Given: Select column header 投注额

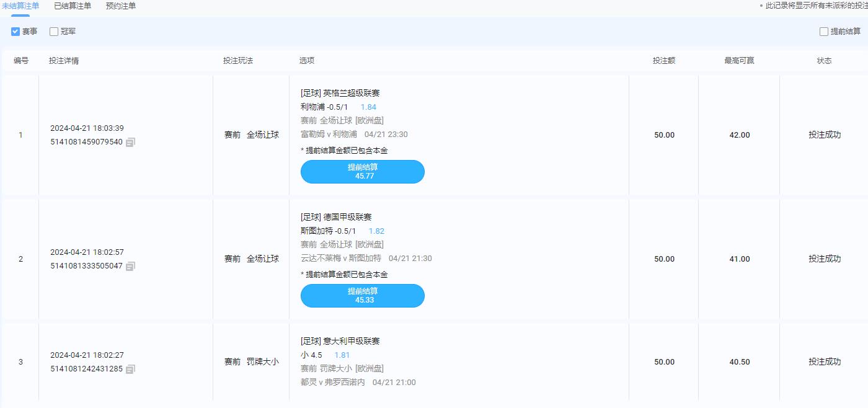Looking at the screenshot, I should [664, 61].
